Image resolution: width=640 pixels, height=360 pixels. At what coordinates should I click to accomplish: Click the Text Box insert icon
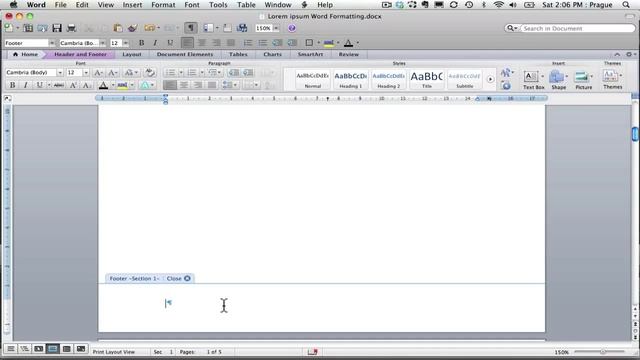click(531, 76)
